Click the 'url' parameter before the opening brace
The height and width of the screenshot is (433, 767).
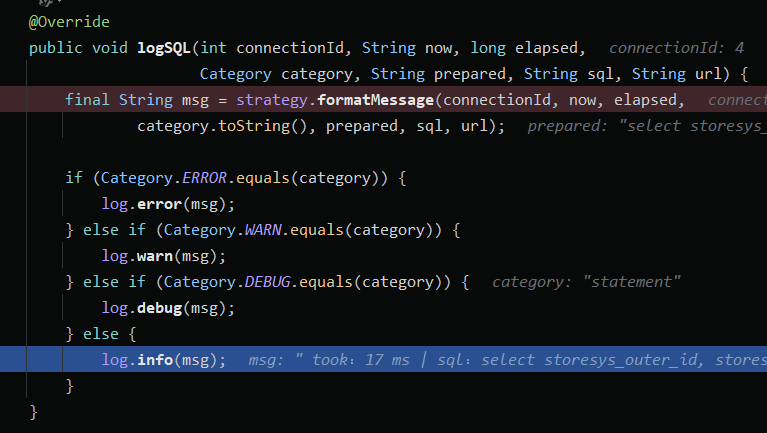point(708,74)
